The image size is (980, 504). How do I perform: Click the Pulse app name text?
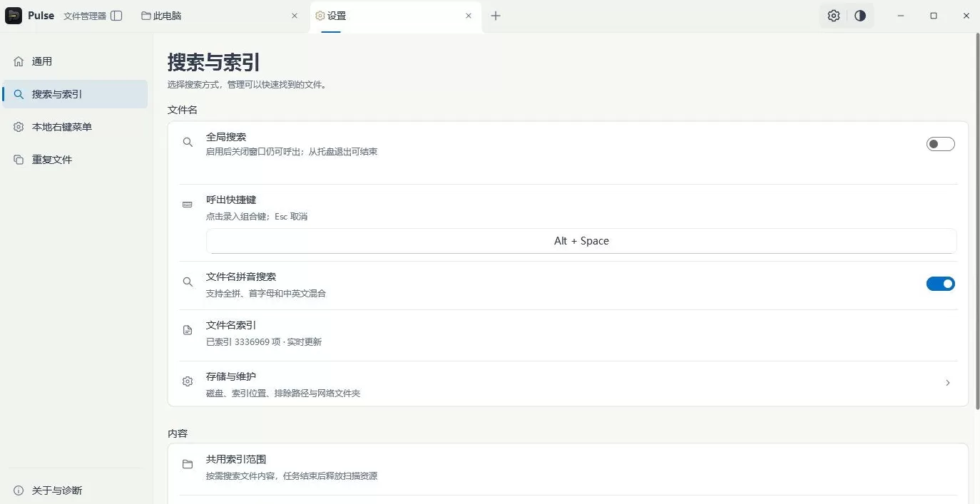(x=41, y=16)
